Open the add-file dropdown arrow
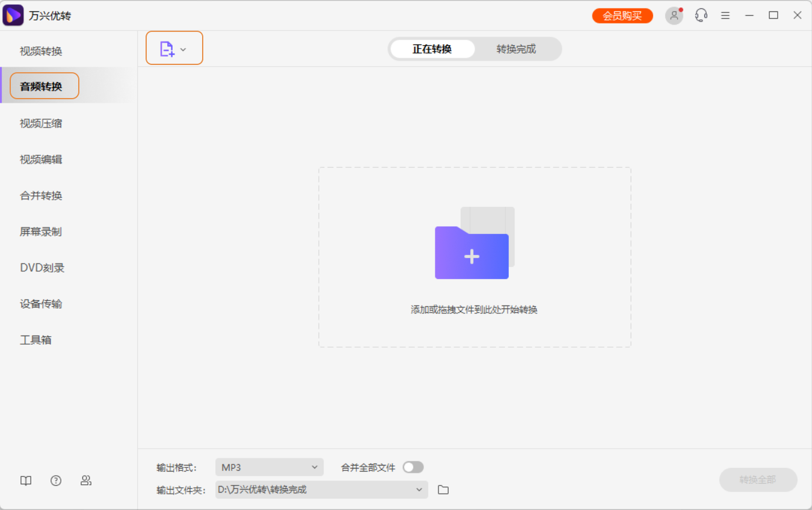 point(183,49)
